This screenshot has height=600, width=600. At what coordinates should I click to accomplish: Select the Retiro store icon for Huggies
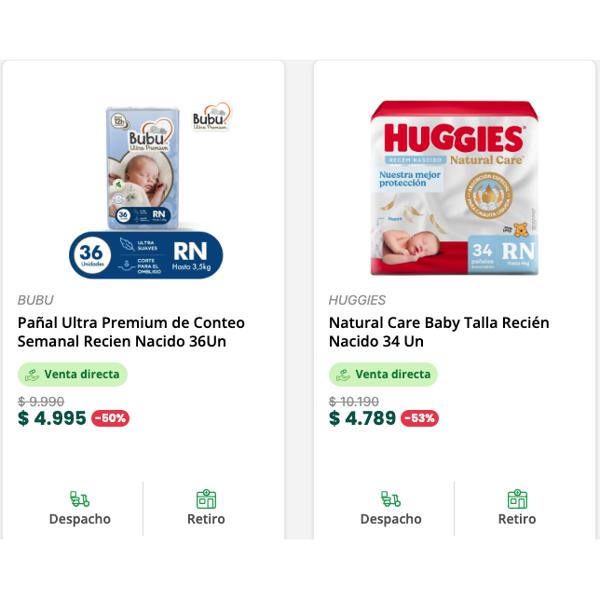click(x=517, y=499)
